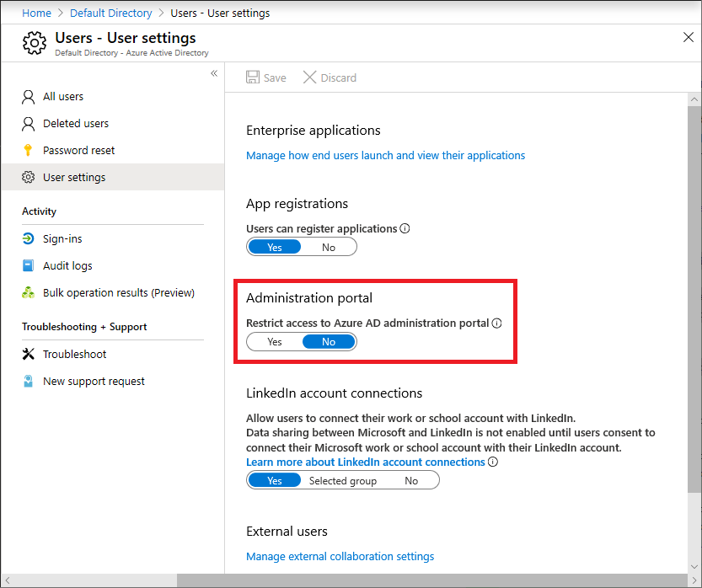Set Restrict access to administration portal to No
This screenshot has height=588, width=702.
[x=329, y=342]
